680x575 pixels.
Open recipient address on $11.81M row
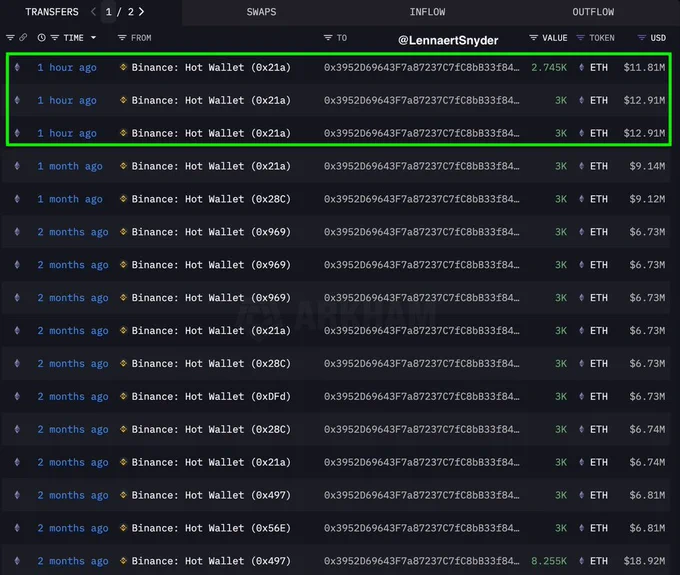(422, 67)
